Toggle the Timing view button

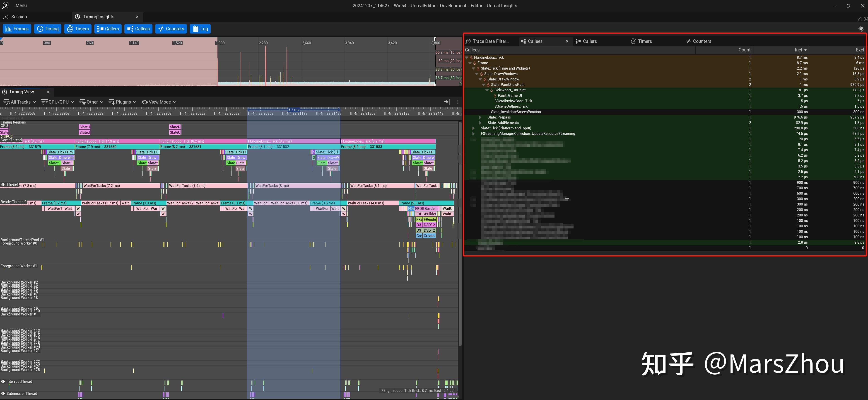tap(48, 29)
